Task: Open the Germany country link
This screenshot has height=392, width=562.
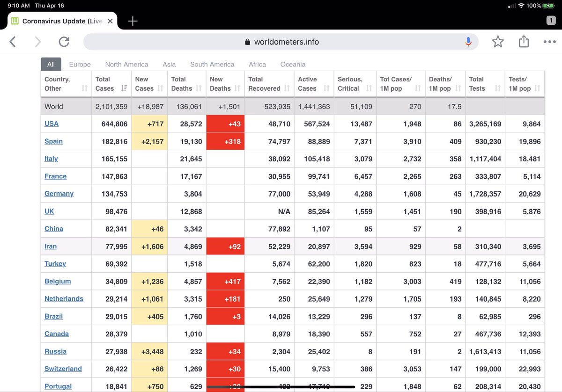Action: pos(59,194)
